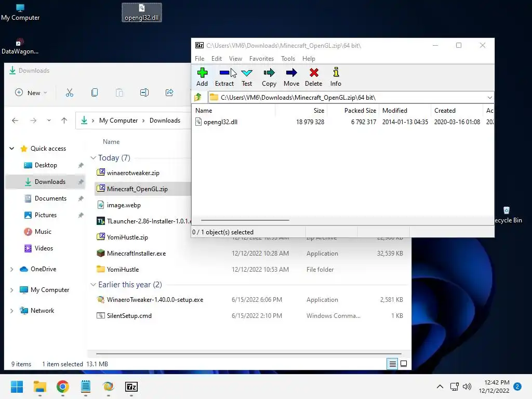Select opengl32.dll in the 7-Zip file list

click(x=220, y=122)
